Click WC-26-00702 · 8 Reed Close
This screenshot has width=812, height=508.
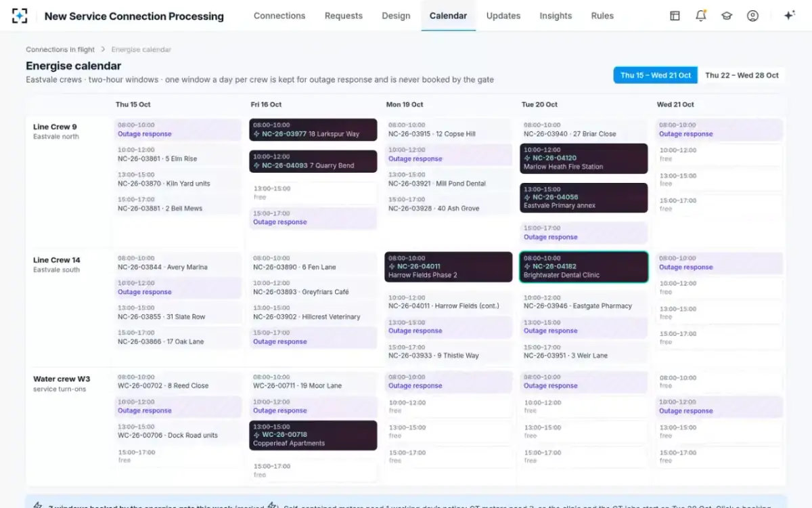[x=178, y=381]
